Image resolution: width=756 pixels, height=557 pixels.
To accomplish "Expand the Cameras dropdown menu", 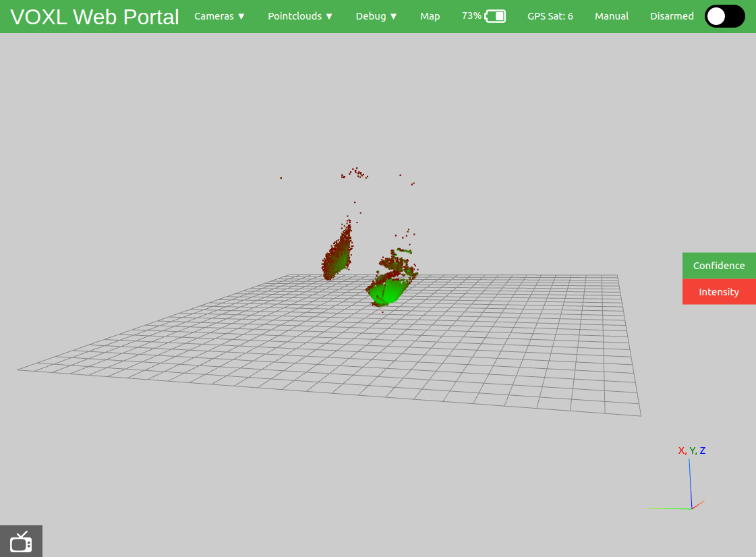I will click(x=219, y=16).
